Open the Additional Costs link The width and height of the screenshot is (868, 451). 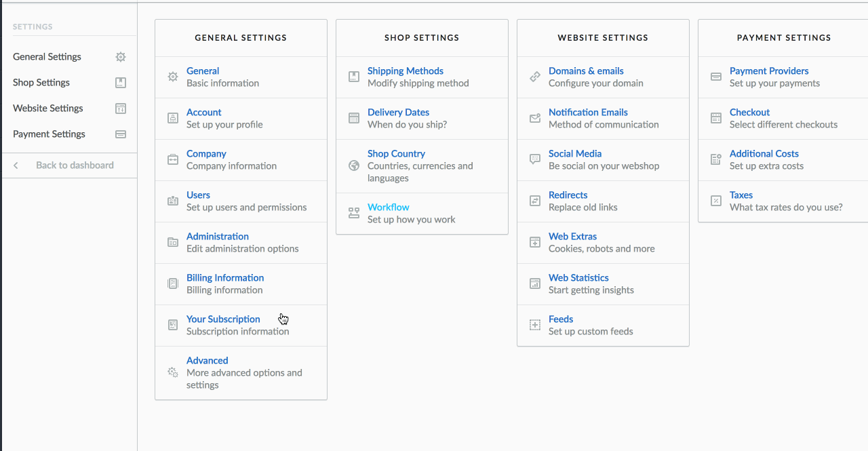point(764,154)
